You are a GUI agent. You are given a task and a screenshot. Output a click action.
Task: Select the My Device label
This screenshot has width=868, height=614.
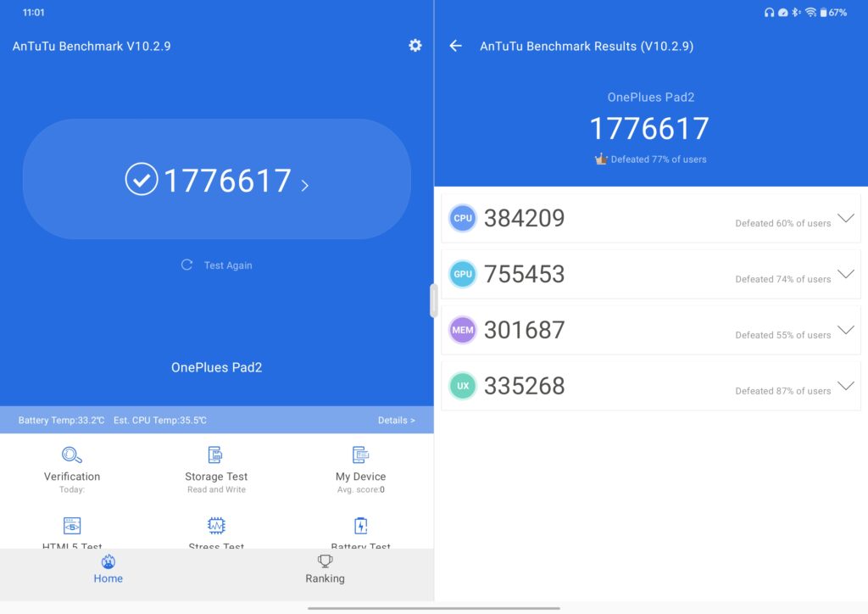click(360, 476)
